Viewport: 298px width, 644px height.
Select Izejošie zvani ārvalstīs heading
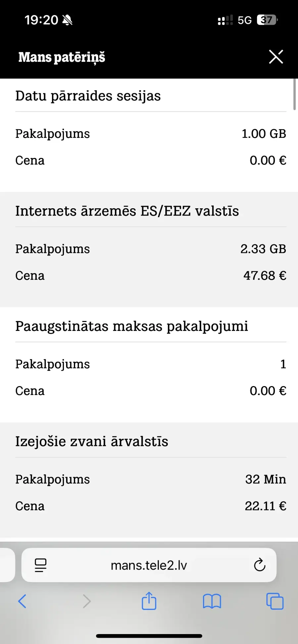tap(92, 441)
